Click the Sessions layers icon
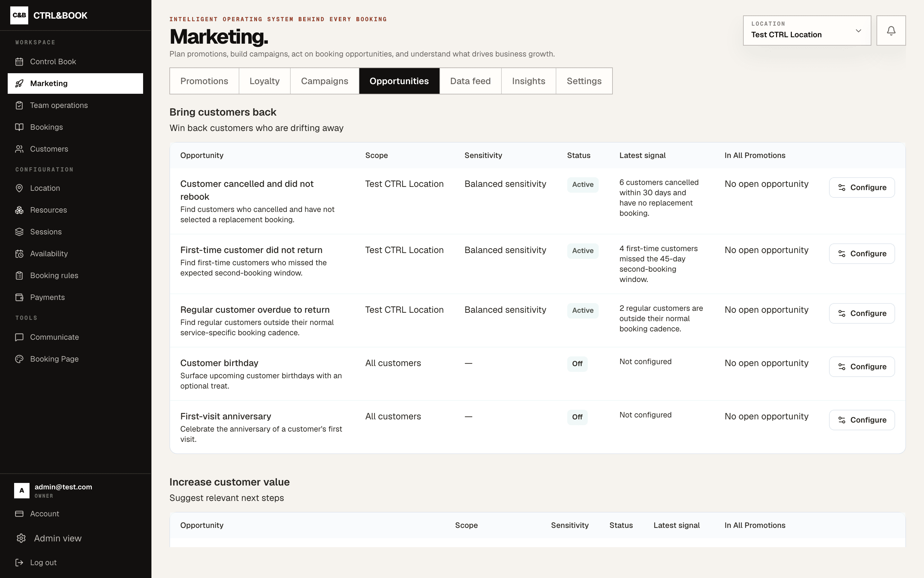Image resolution: width=924 pixels, height=578 pixels. [x=19, y=232]
